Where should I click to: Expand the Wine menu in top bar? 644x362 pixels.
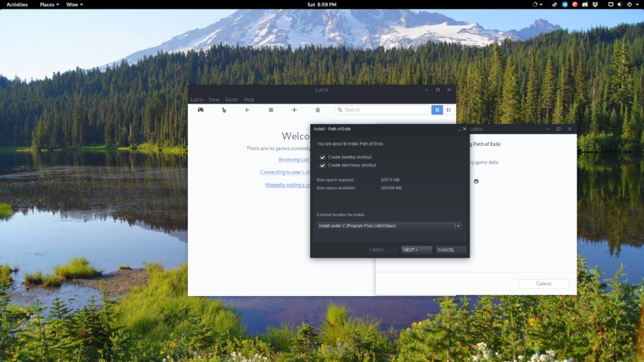point(74,4)
